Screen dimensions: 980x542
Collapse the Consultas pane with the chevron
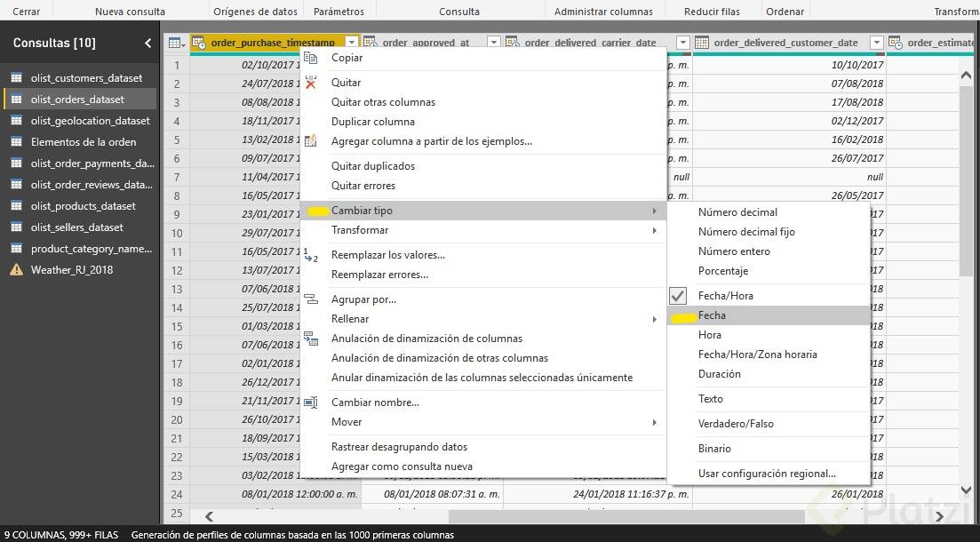tap(147, 43)
